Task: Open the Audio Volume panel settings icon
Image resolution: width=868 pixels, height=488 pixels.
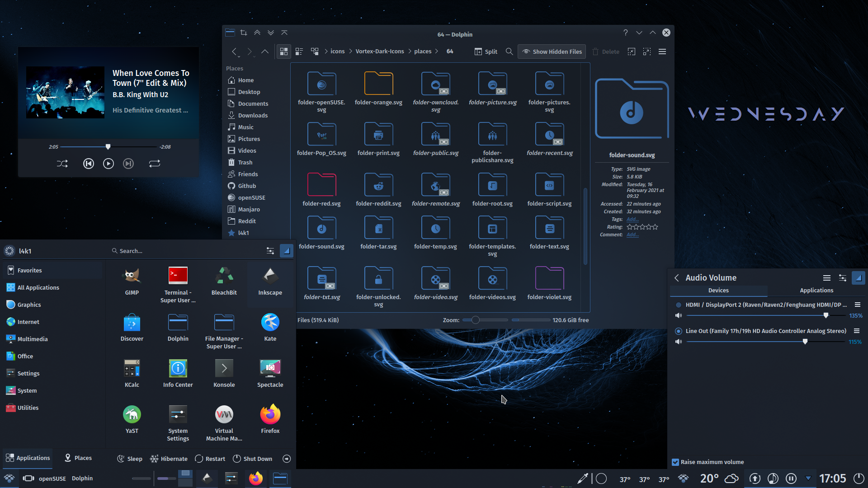Action: (842, 277)
